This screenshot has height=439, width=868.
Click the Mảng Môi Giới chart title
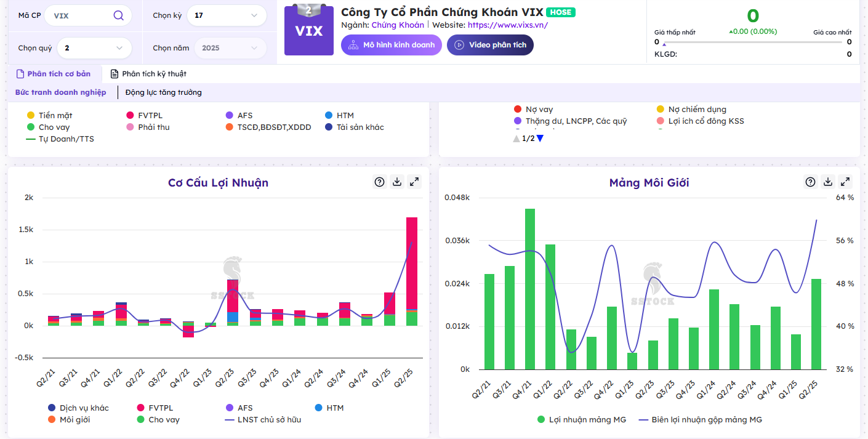point(649,182)
